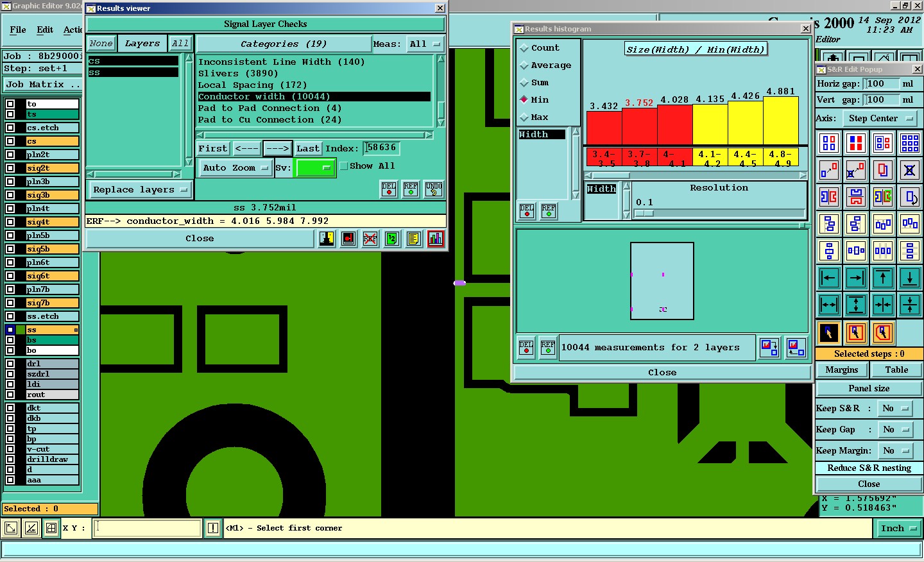Image resolution: width=924 pixels, height=562 pixels.
Task: Click the UNDO icon in Results viewer
Action: coord(434,189)
